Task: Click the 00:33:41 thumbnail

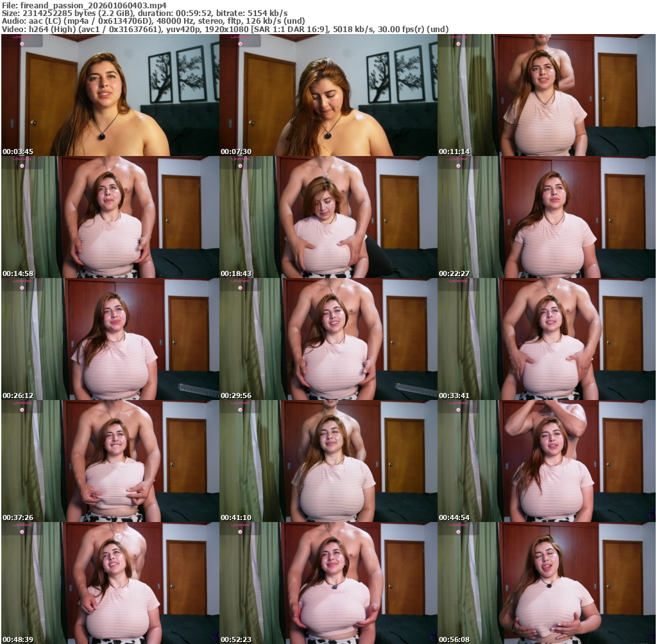Action: [x=546, y=339]
